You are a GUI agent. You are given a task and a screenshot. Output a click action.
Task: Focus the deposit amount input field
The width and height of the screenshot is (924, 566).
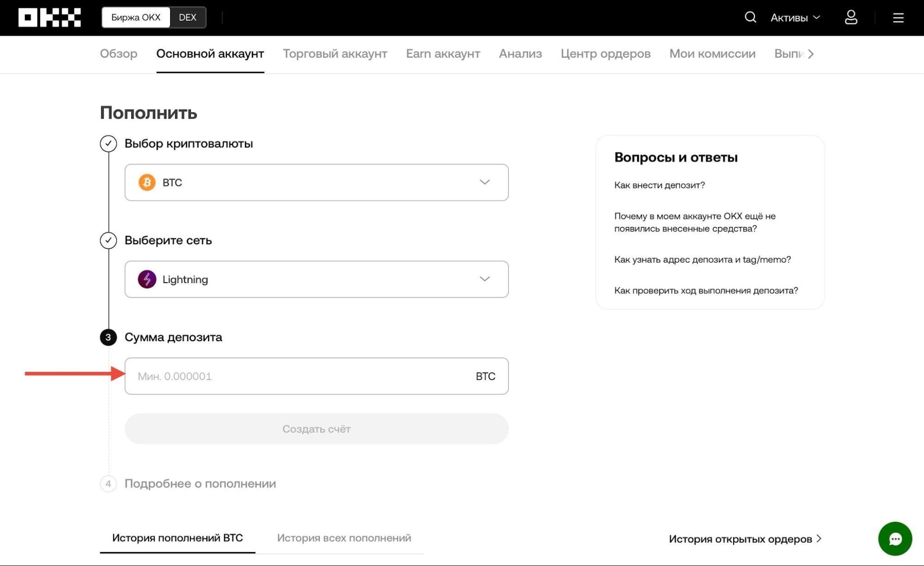[317, 376]
